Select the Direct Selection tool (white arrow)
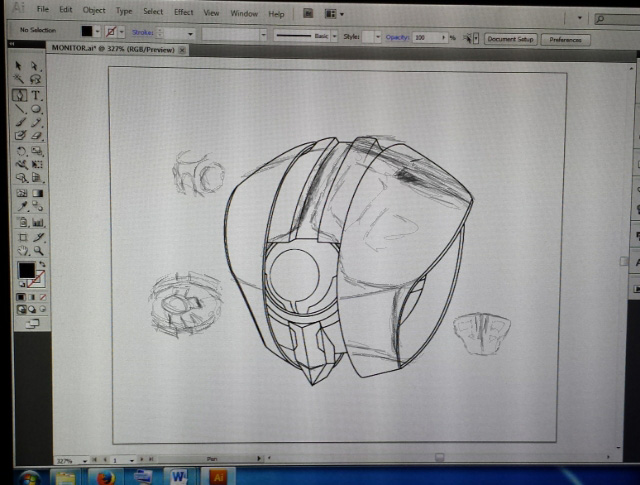640x485 pixels. coord(35,66)
